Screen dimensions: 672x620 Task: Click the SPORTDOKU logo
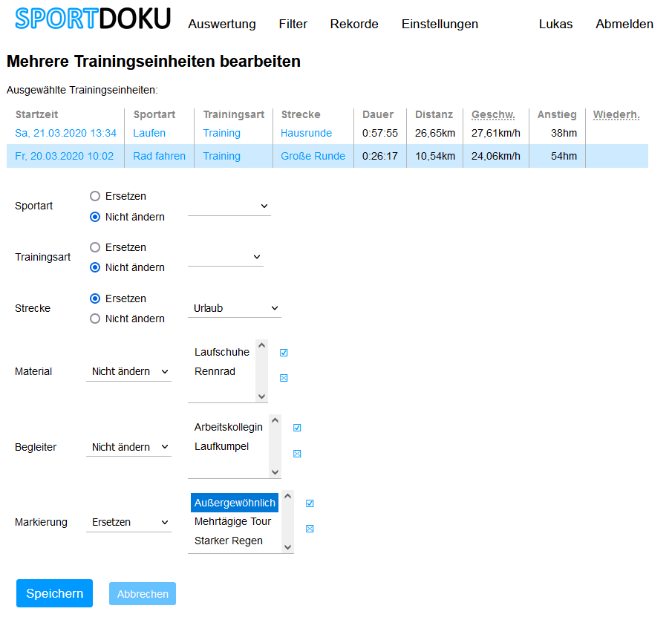[x=93, y=19]
